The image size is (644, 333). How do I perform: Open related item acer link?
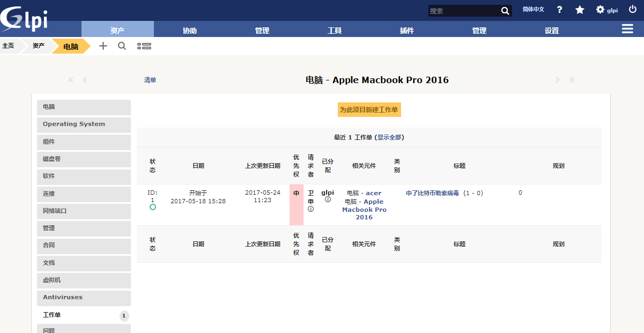[374, 193]
